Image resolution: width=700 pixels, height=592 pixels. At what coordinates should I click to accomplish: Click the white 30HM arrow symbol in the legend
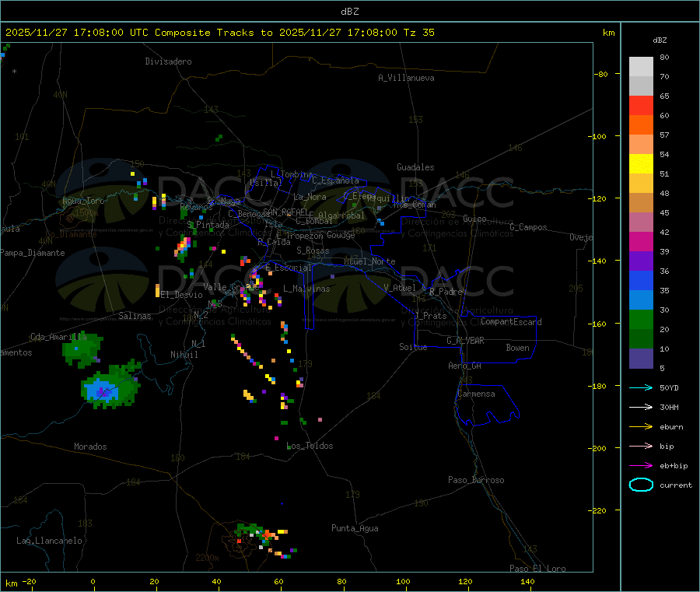[x=641, y=407]
